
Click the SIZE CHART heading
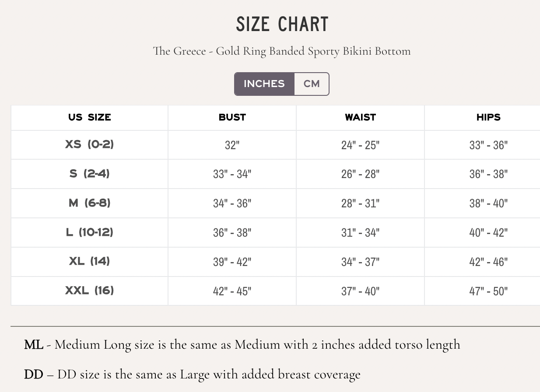(282, 24)
